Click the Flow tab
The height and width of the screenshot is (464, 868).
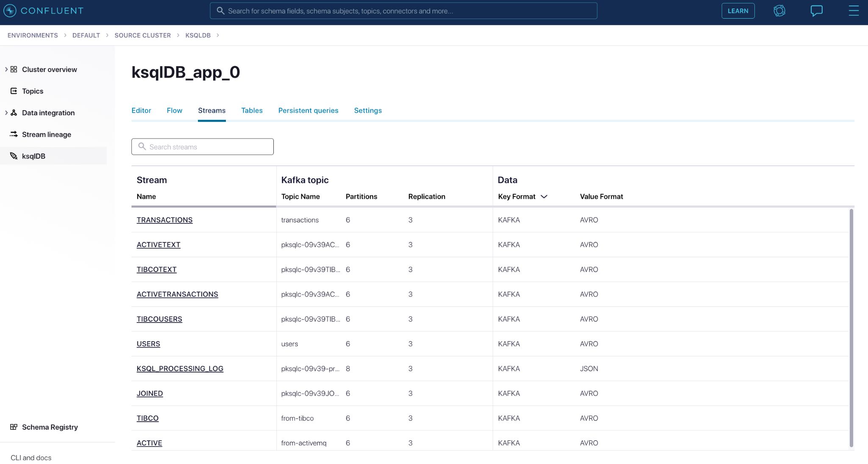[174, 110]
